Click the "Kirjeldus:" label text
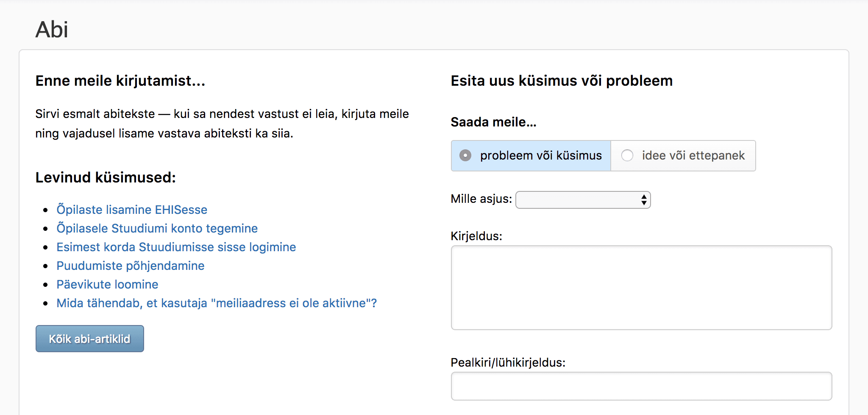The height and width of the screenshot is (415, 868). point(476,236)
